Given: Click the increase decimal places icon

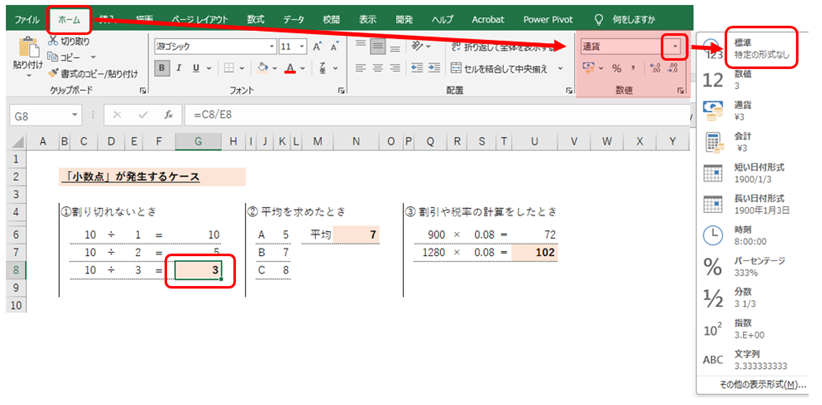Looking at the screenshot, I should pos(656,68).
